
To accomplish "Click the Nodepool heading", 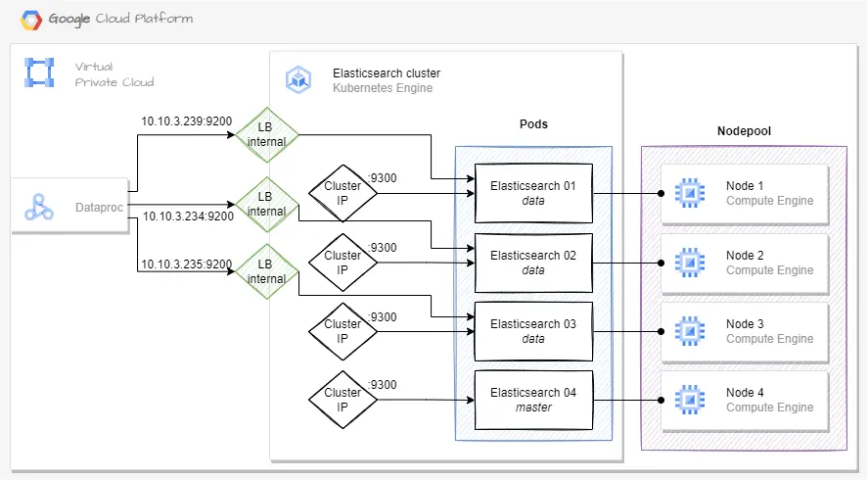I will (x=744, y=131).
